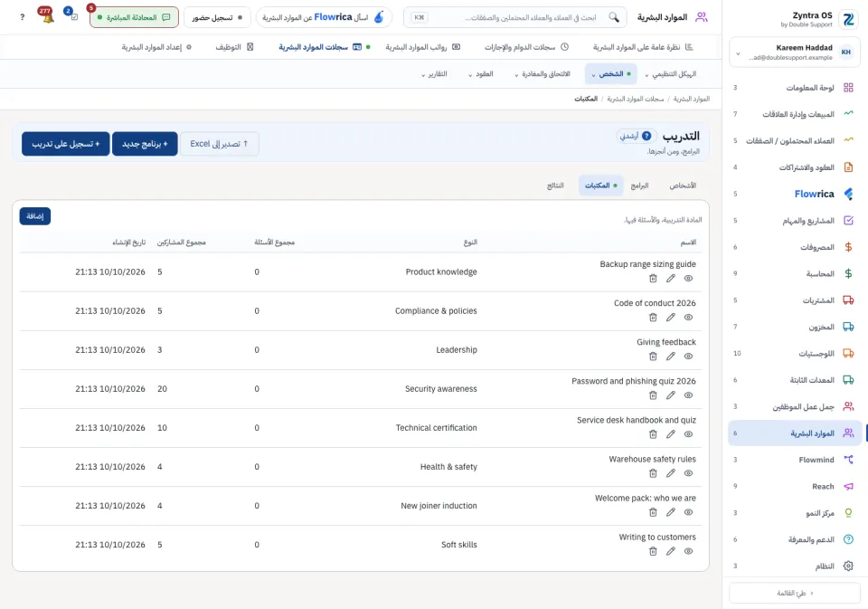Click تصدير إلى Excel button
The width and height of the screenshot is (868, 609).
pos(219,144)
